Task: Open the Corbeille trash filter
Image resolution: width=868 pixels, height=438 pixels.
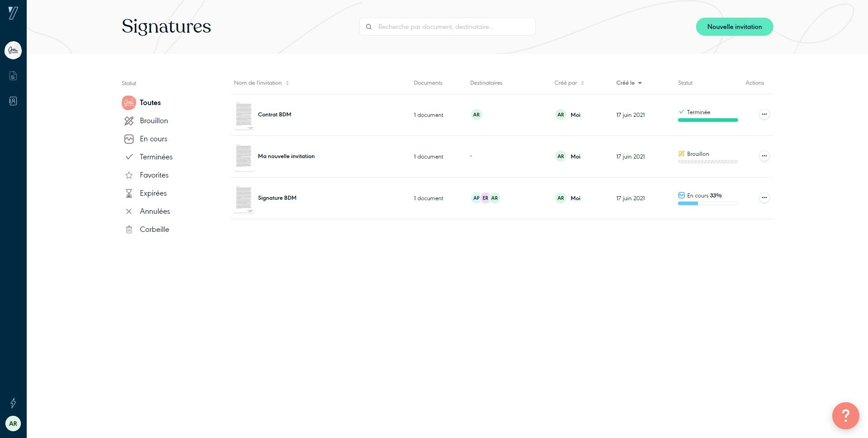Action: pos(154,230)
